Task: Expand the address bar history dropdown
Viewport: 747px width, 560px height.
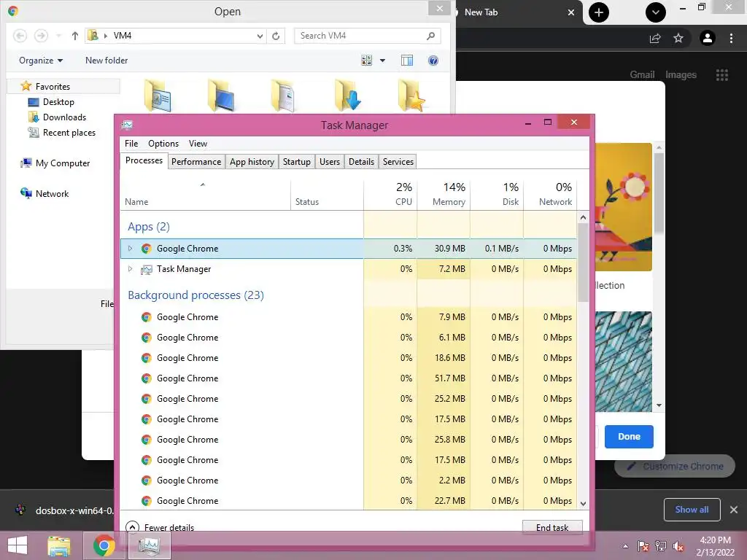Action: (x=260, y=36)
